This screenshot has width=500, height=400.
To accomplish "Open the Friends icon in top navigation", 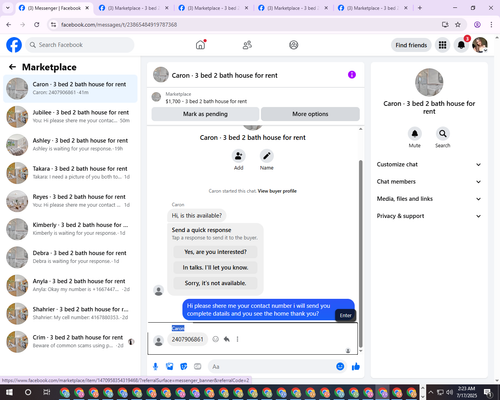I will pos(247,45).
